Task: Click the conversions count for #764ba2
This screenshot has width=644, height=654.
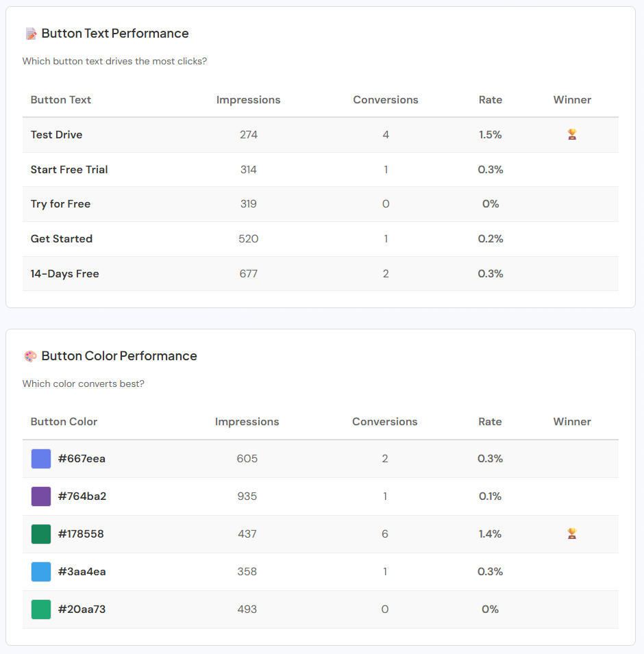Action: pos(384,496)
